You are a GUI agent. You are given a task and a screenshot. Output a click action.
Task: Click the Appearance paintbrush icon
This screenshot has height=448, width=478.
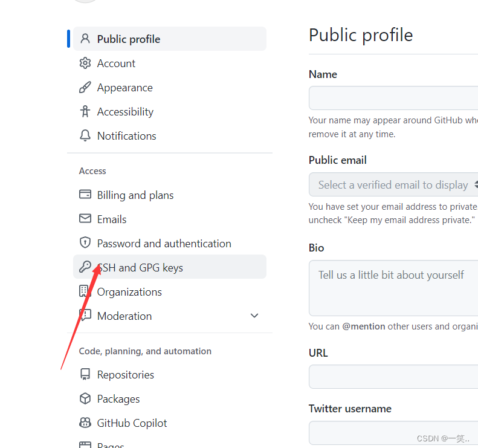point(85,87)
